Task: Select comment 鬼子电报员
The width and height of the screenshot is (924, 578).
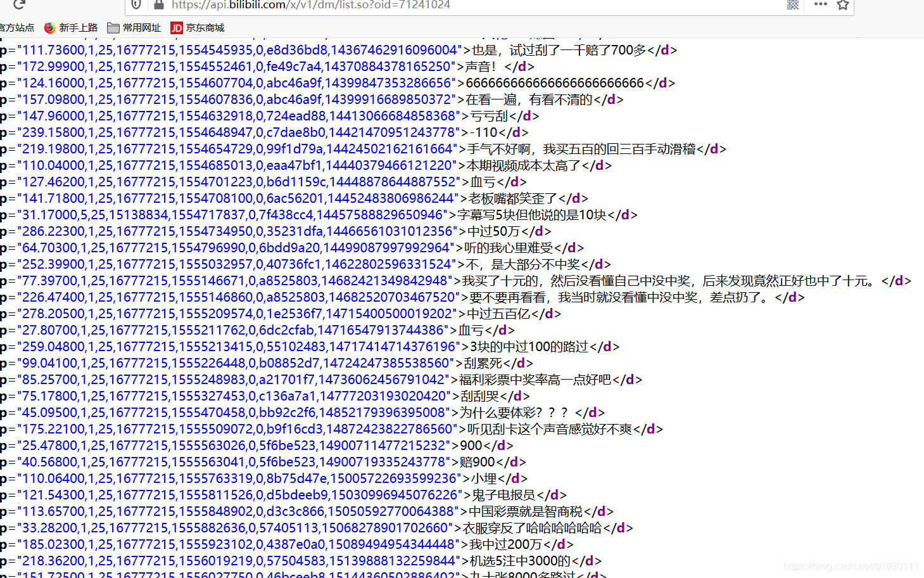Action: [x=504, y=495]
